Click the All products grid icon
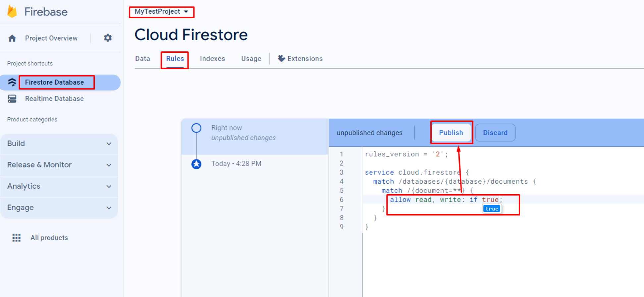The height and width of the screenshot is (297, 644). (x=16, y=238)
